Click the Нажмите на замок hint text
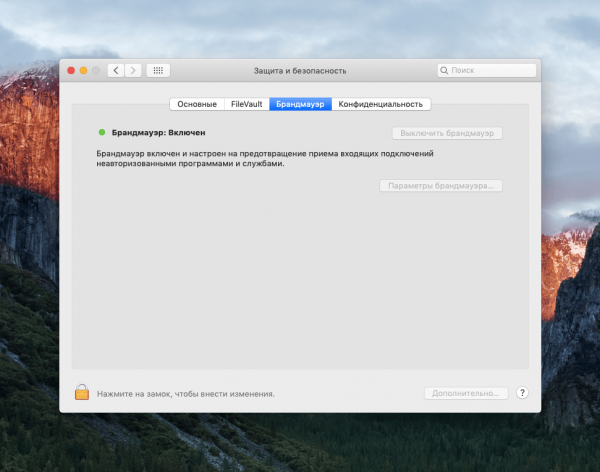This screenshot has height=472, width=600. point(186,394)
